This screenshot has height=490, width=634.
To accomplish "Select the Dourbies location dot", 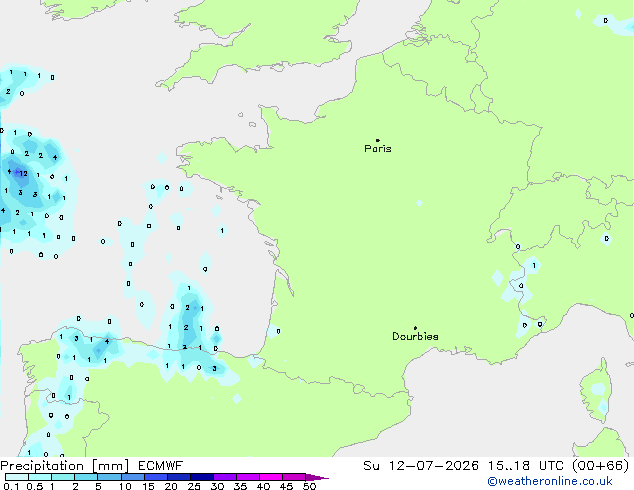I will tap(415, 328).
